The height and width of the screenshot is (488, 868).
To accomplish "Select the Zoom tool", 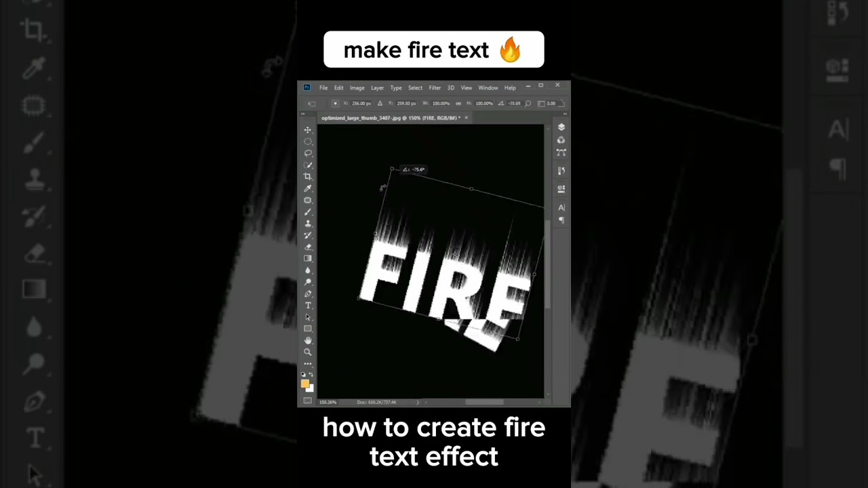I will [x=307, y=352].
